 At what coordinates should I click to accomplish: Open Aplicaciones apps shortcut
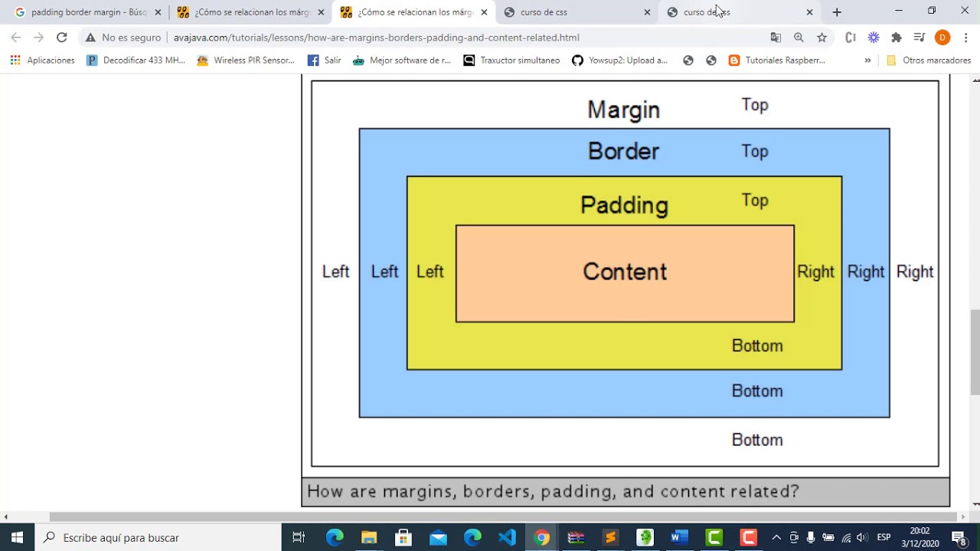pos(42,60)
